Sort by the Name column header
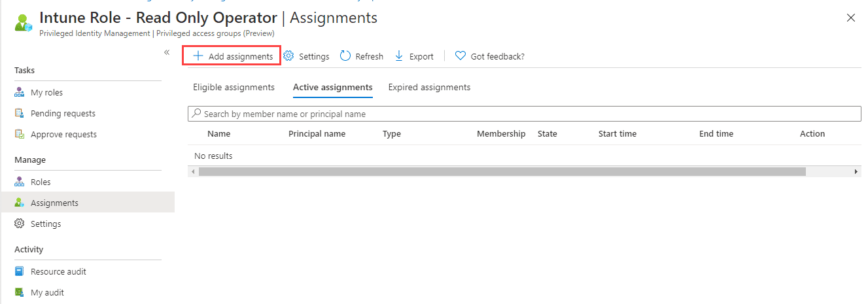 coord(218,133)
